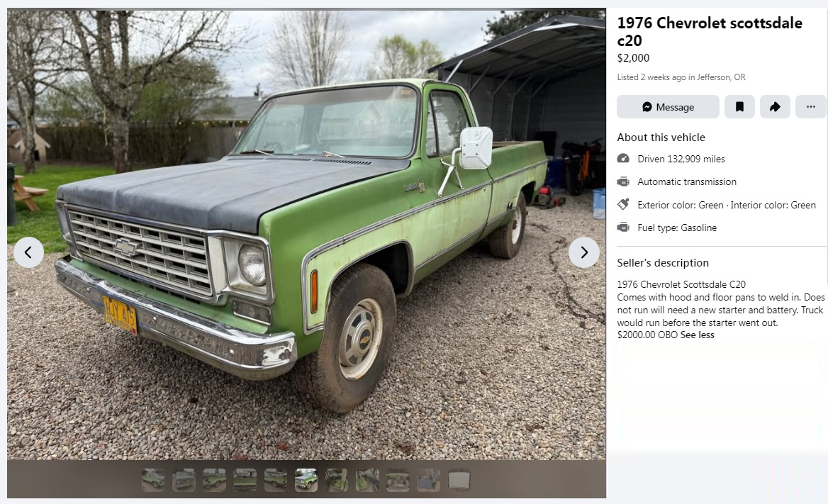Open the ninth thumbnail showing the engine
Screen dimensions: 828x504
pos(398,480)
